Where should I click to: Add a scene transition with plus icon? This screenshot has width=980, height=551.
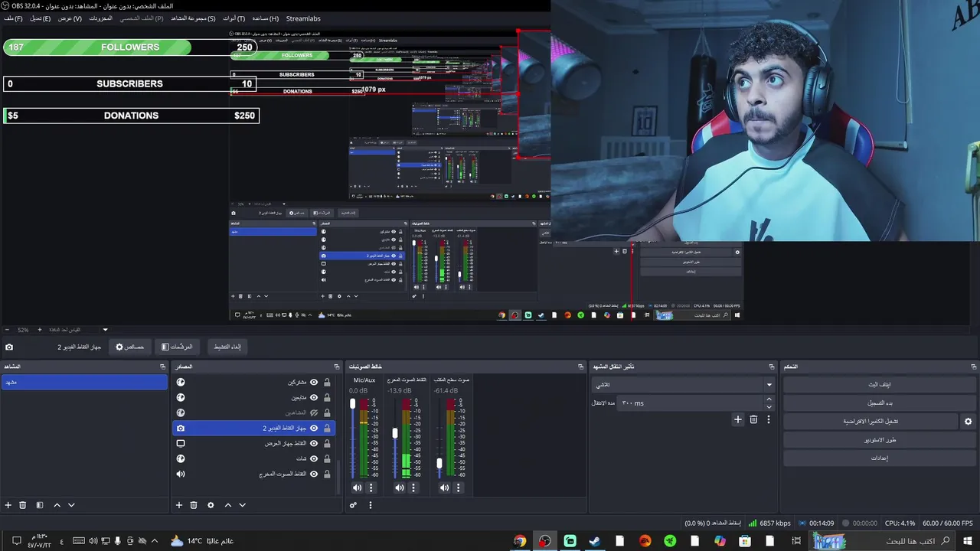point(738,419)
